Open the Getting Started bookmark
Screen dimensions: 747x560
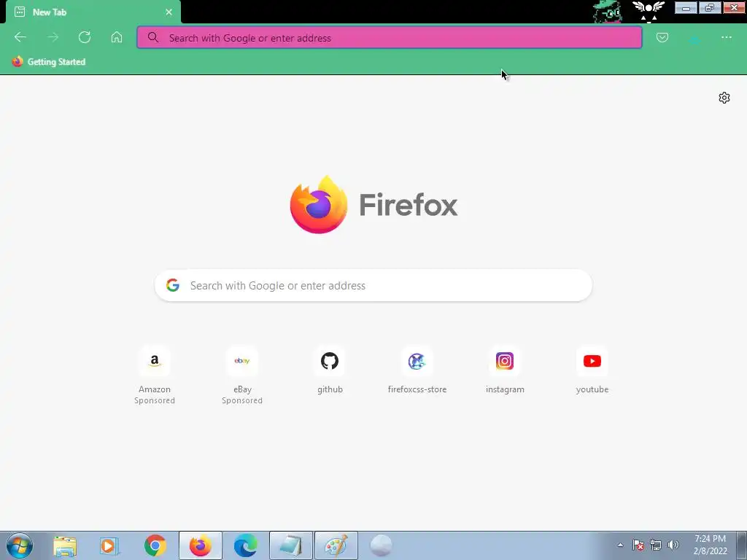49,62
